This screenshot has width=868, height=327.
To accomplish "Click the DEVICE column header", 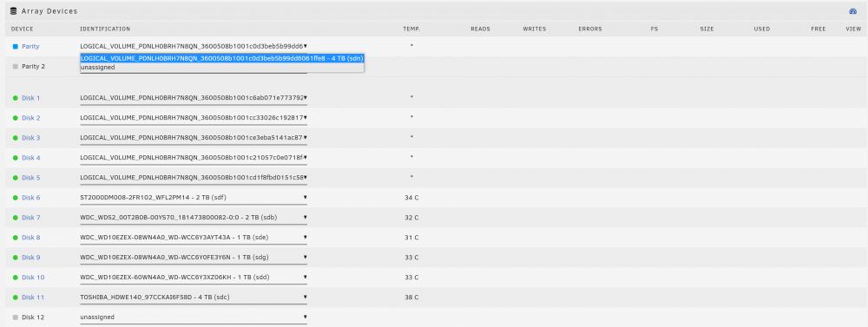I will pos(23,29).
